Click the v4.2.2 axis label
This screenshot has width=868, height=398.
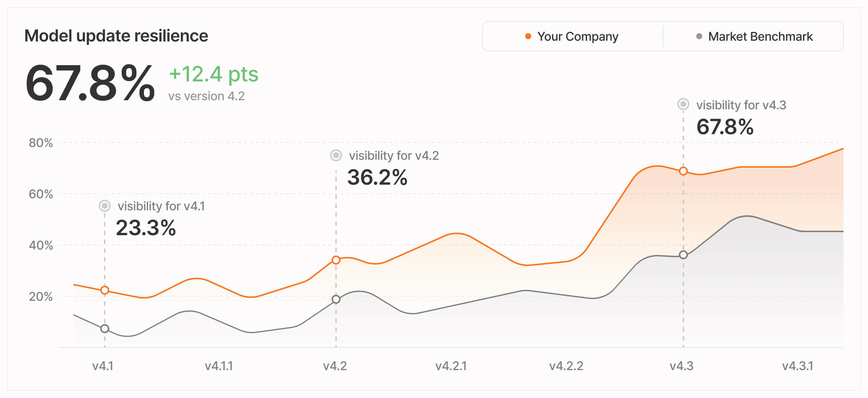click(x=566, y=366)
